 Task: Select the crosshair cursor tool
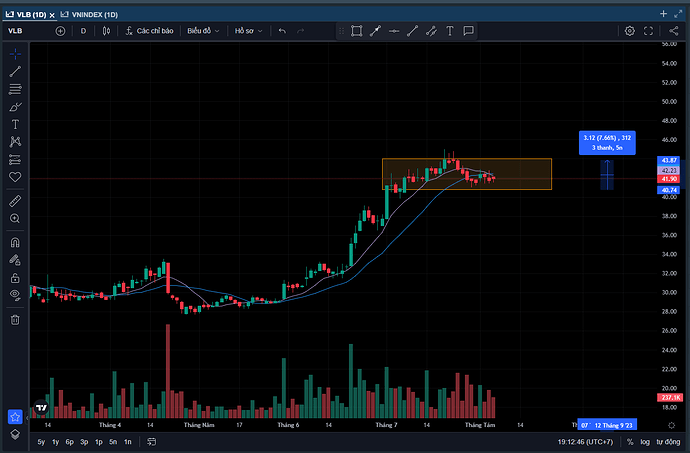point(15,54)
